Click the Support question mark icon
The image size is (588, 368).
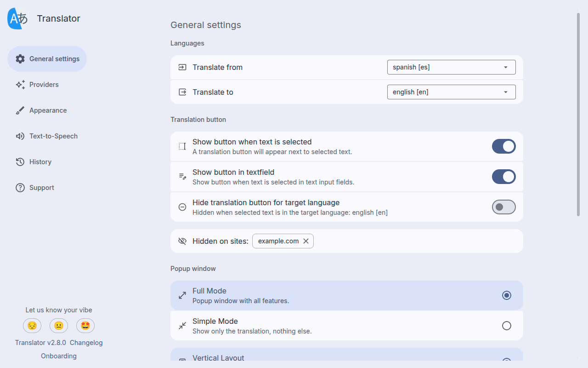click(x=20, y=188)
